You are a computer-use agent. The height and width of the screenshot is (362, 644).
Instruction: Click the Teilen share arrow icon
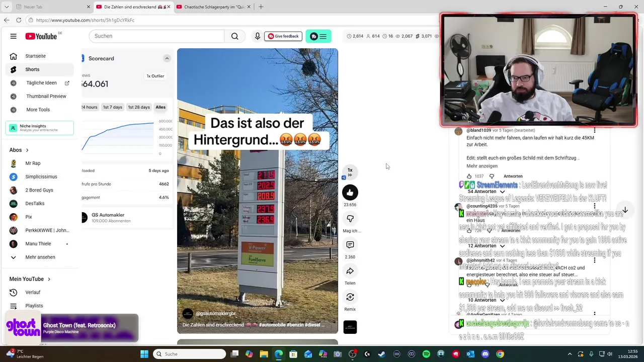point(350,271)
